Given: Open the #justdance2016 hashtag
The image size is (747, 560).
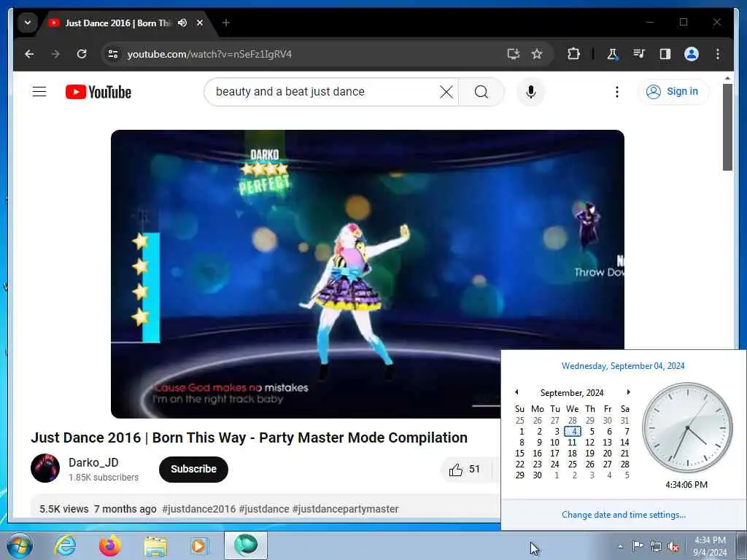Looking at the screenshot, I should point(198,509).
